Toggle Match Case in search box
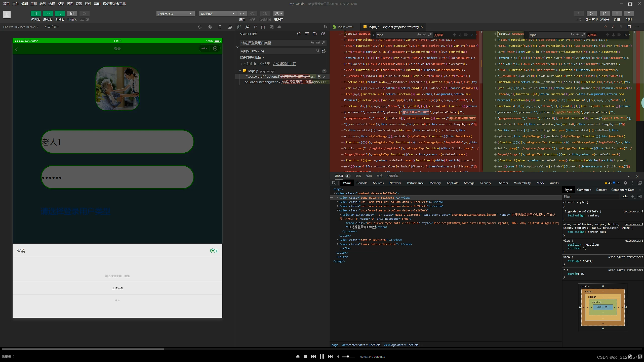The width and height of the screenshot is (644, 362). click(x=312, y=43)
